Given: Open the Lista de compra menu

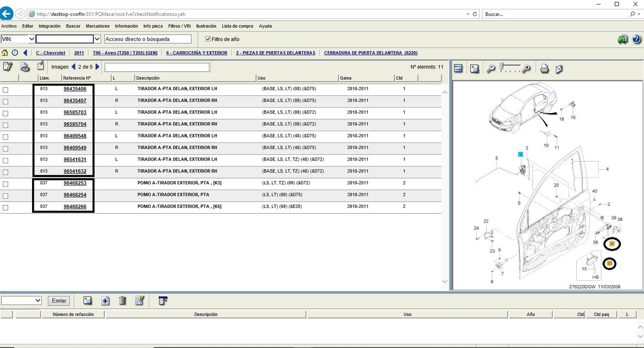Looking at the screenshot, I should (x=237, y=26).
